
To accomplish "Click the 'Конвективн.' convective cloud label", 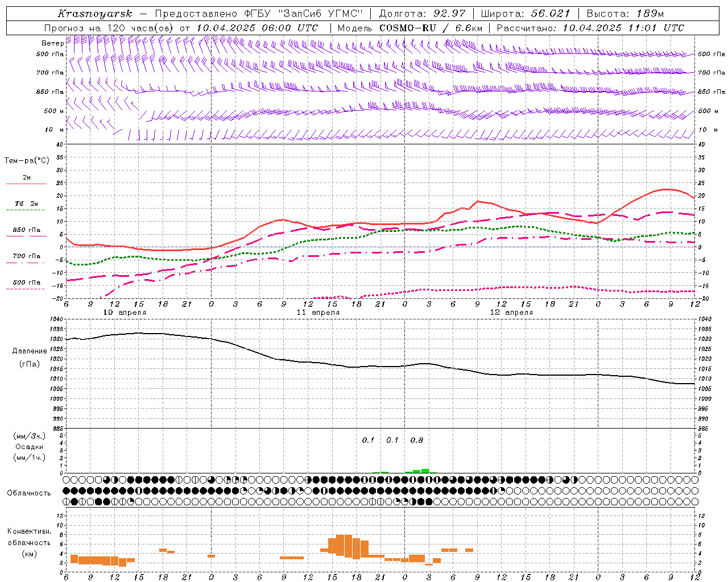I will (x=29, y=531).
